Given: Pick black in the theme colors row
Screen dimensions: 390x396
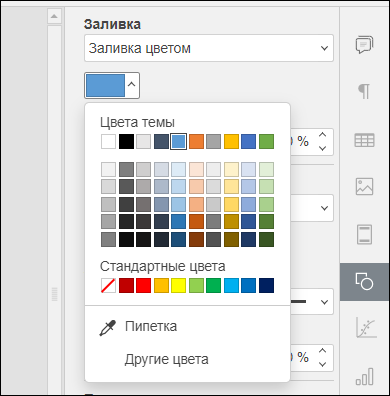Looking at the screenshot, I should click(126, 141).
